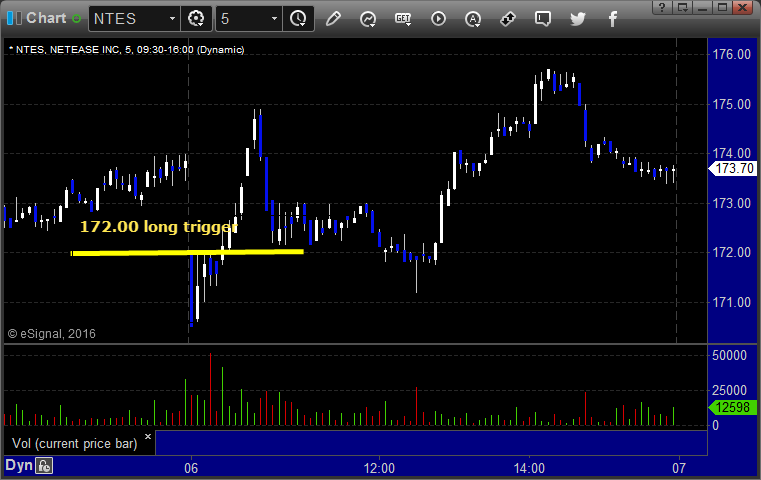This screenshot has width=761, height=480.
Task: Click the 07 date label on the time axis
Action: (679, 468)
